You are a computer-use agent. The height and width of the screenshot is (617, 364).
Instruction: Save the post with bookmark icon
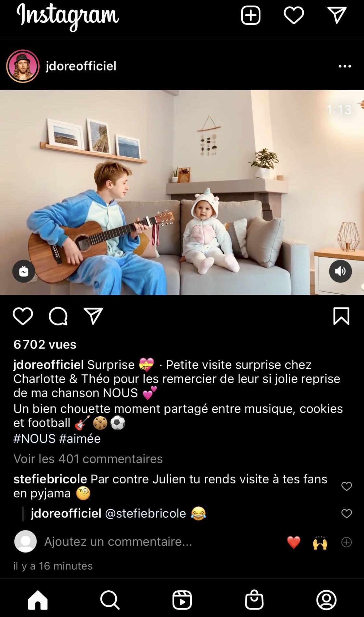pyautogui.click(x=341, y=316)
